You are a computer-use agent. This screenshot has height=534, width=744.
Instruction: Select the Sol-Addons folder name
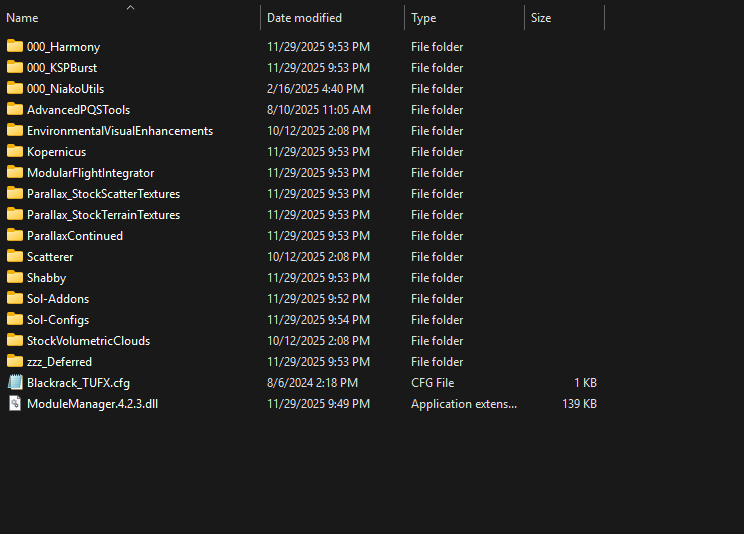[58, 299]
